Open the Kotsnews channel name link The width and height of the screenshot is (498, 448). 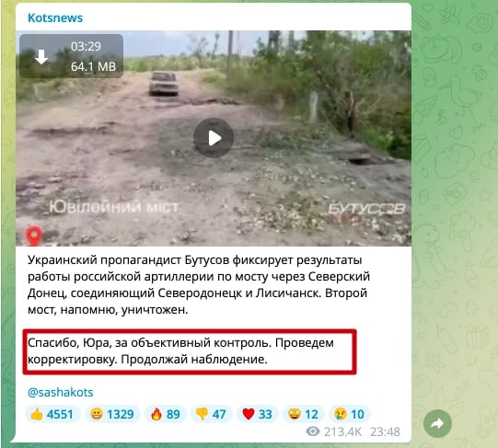click(55, 17)
